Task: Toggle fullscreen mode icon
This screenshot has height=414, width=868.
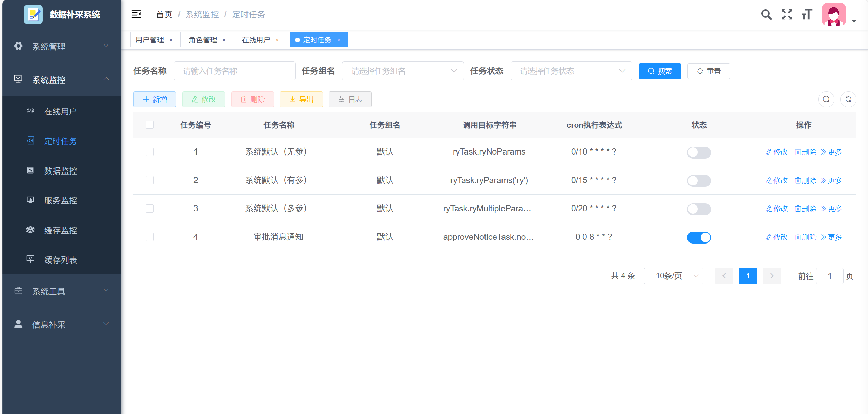Action: 787,14
